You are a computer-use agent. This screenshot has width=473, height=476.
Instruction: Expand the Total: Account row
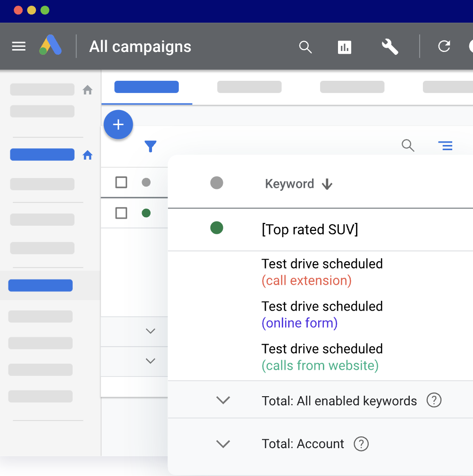[x=223, y=443]
